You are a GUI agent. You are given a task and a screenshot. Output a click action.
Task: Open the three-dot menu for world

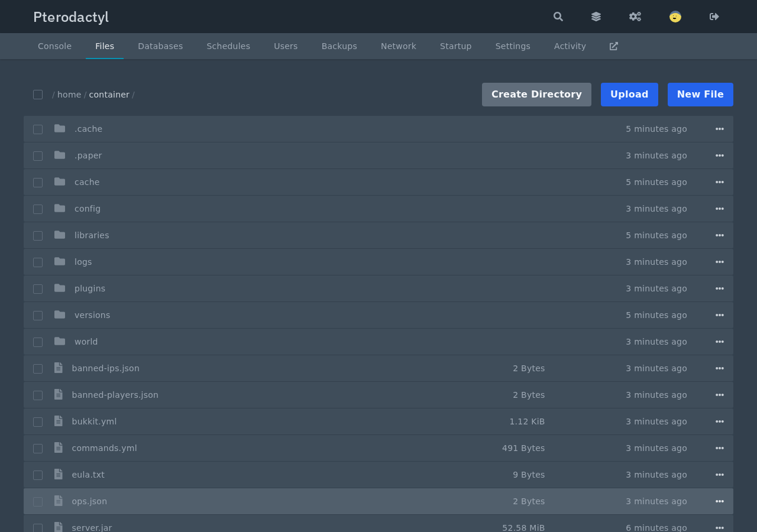click(x=720, y=342)
